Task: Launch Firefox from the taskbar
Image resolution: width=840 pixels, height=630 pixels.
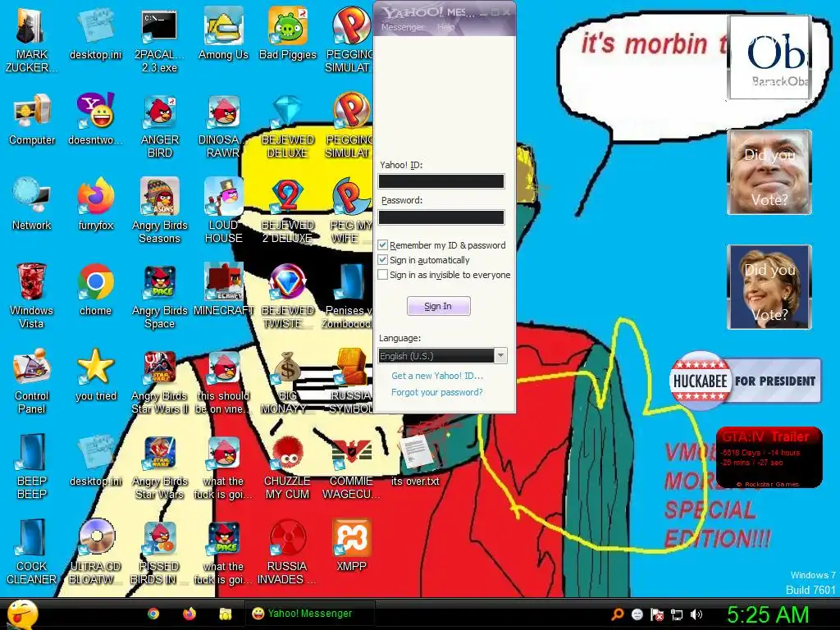Action: click(x=189, y=614)
